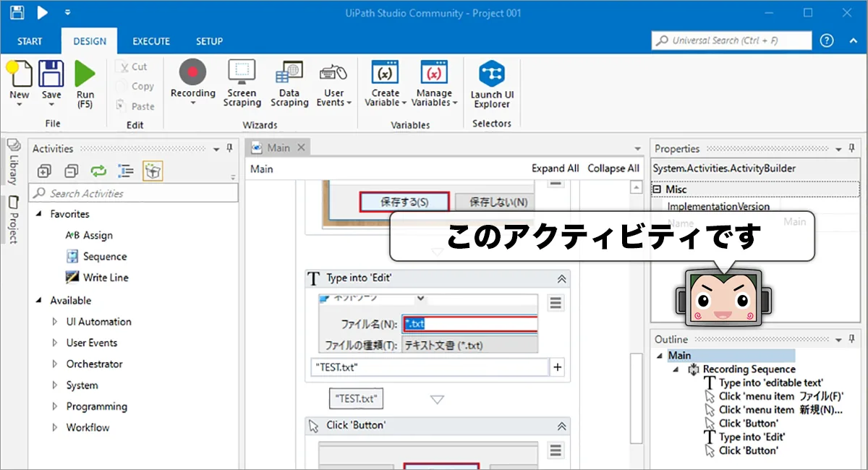
Task: Expand the System category
Action: [x=55, y=385]
